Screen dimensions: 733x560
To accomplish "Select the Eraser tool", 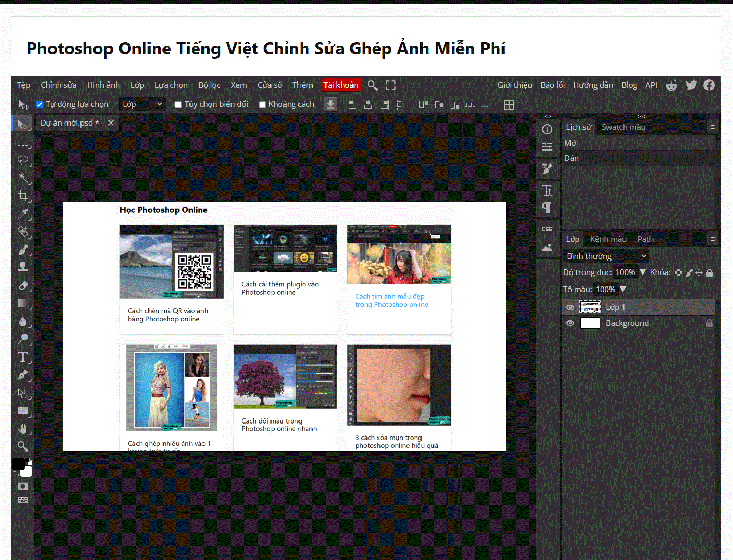I will pyautogui.click(x=23, y=285).
